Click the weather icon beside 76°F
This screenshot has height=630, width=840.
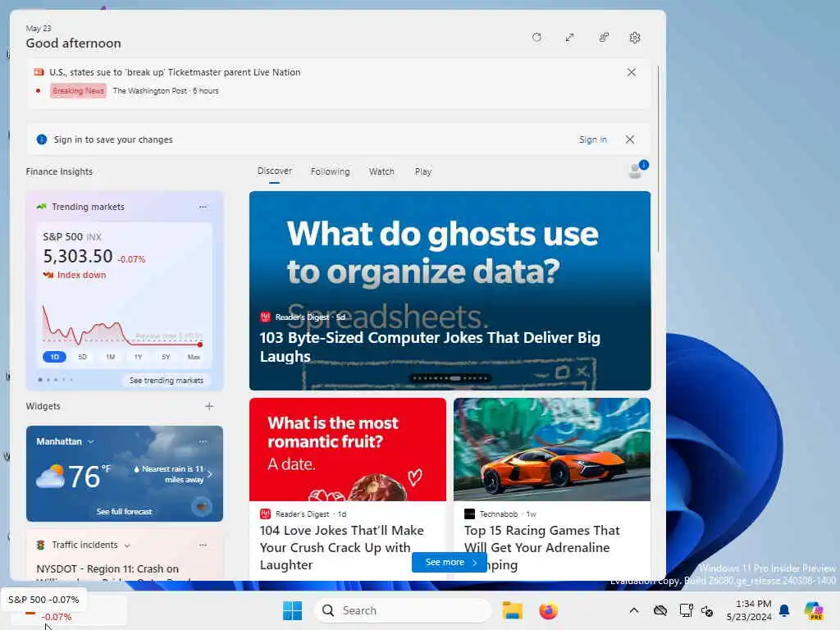point(50,476)
